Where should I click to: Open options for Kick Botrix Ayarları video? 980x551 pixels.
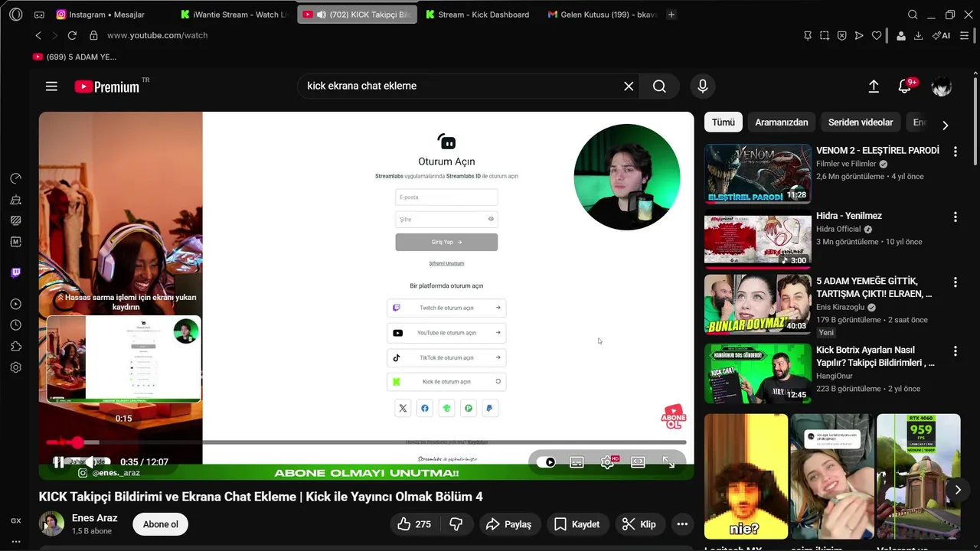(x=955, y=351)
